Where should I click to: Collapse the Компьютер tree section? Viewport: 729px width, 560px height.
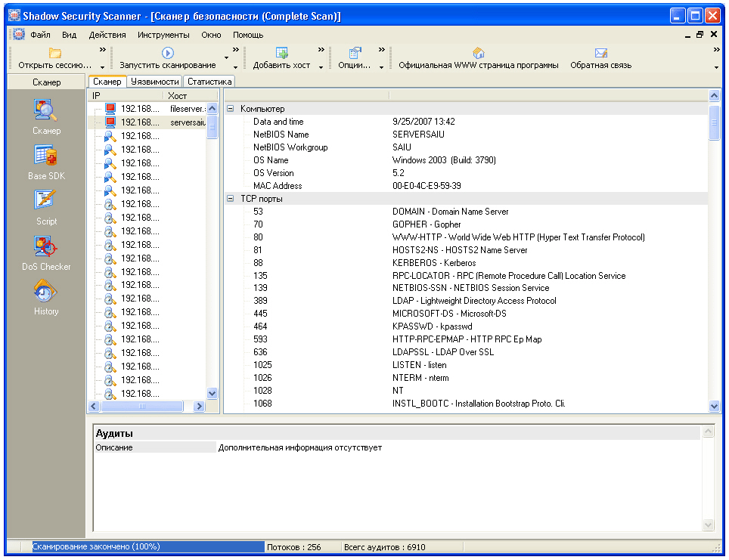(x=231, y=109)
